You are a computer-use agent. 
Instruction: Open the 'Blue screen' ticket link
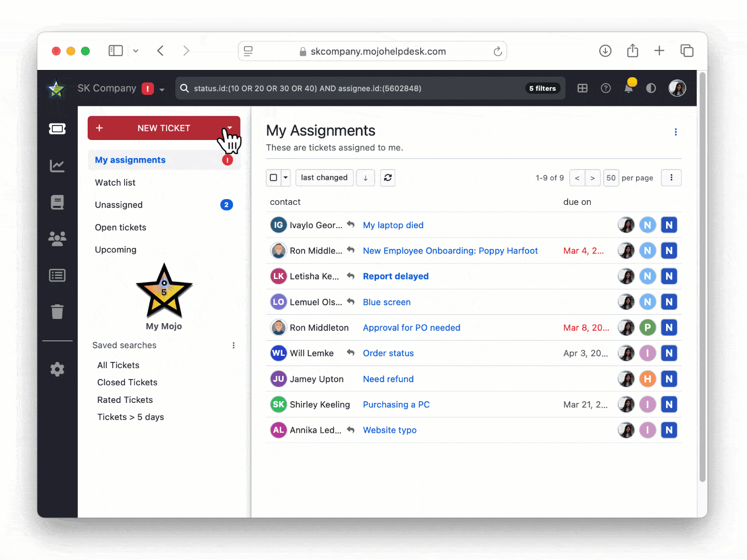click(x=386, y=302)
